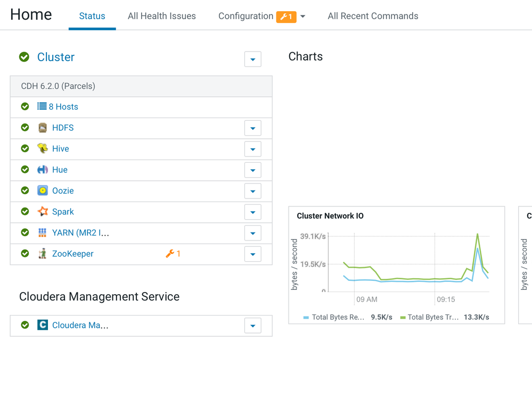This screenshot has height=399, width=532.
Task: Click the ZooKeeper service icon
Action: point(43,254)
